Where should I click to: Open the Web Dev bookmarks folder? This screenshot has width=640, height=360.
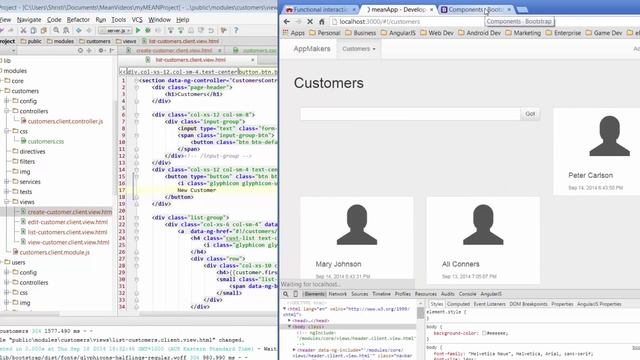(436, 33)
